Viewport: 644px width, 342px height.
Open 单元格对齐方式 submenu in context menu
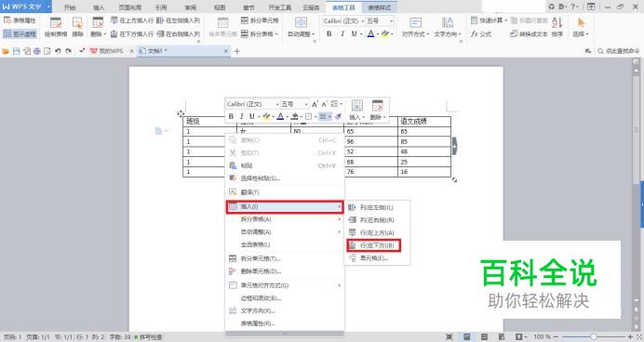click(285, 285)
